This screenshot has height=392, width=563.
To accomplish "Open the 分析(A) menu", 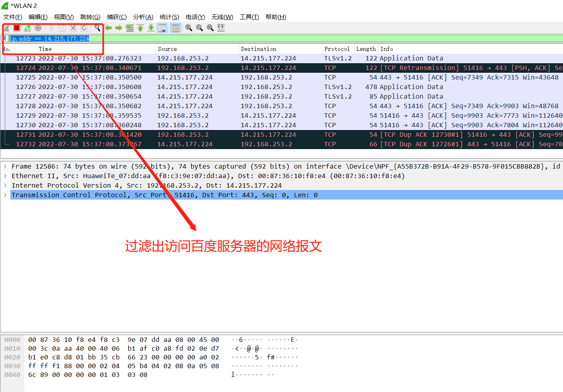I will coord(143,17).
